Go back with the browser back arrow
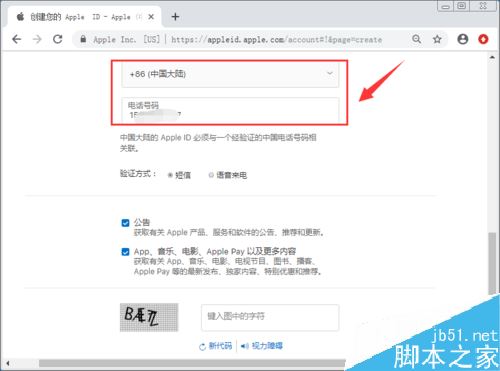Image resolution: width=500 pixels, height=371 pixels. tap(17, 39)
